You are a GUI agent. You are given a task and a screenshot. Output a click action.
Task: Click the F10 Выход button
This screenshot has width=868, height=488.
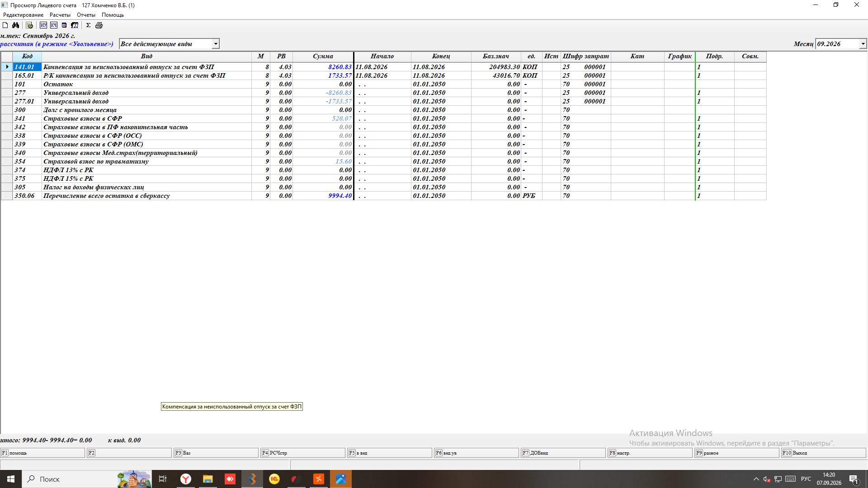tap(824, 453)
